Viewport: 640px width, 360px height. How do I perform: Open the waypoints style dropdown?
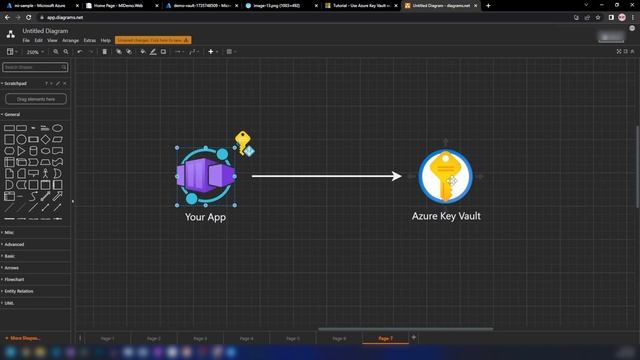(x=193, y=52)
